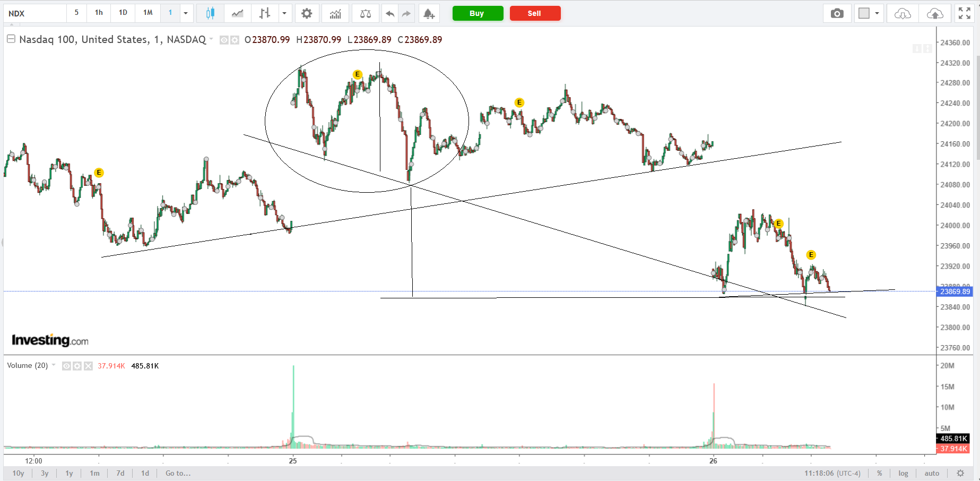The width and height of the screenshot is (980, 481).
Task: Toggle log scale on price axis
Action: 903,473
